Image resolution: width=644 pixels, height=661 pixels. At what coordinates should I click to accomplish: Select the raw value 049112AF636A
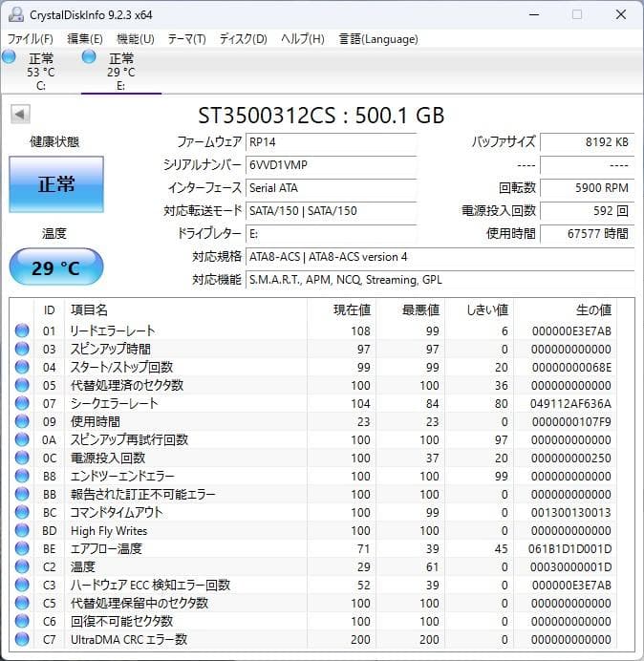570,403
